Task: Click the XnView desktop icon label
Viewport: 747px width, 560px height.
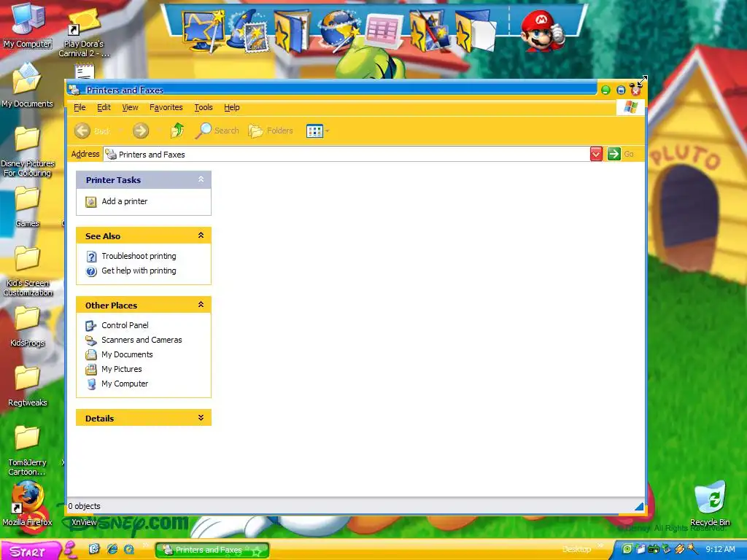Action: tap(85, 522)
